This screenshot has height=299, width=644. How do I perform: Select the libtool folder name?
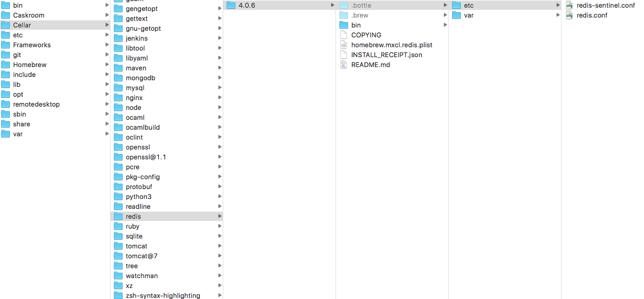pyautogui.click(x=135, y=48)
